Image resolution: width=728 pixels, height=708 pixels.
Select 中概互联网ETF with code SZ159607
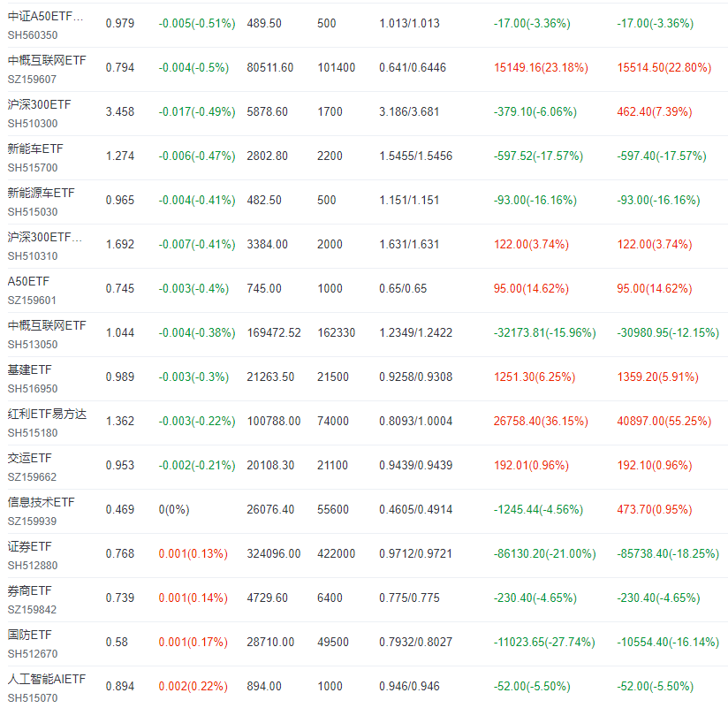(47, 60)
